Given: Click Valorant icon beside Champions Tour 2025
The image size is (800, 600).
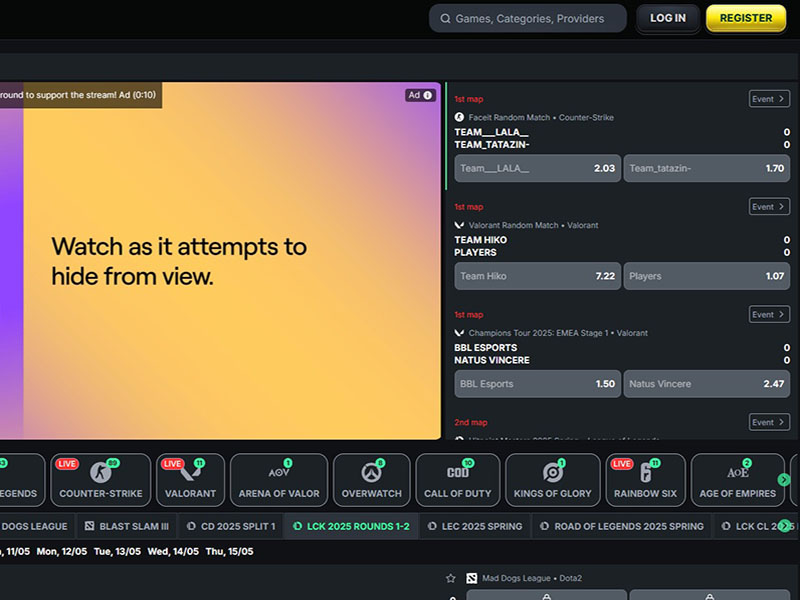Looking at the screenshot, I should [x=459, y=333].
